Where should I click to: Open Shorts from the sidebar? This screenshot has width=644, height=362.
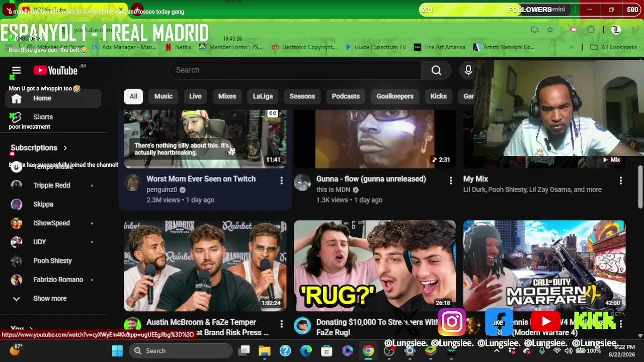[53, 117]
